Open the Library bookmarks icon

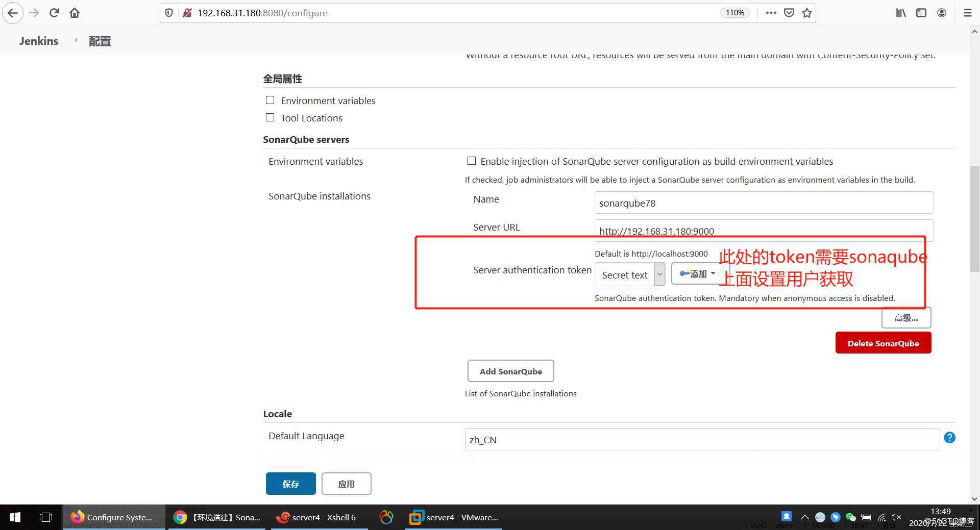coord(901,13)
